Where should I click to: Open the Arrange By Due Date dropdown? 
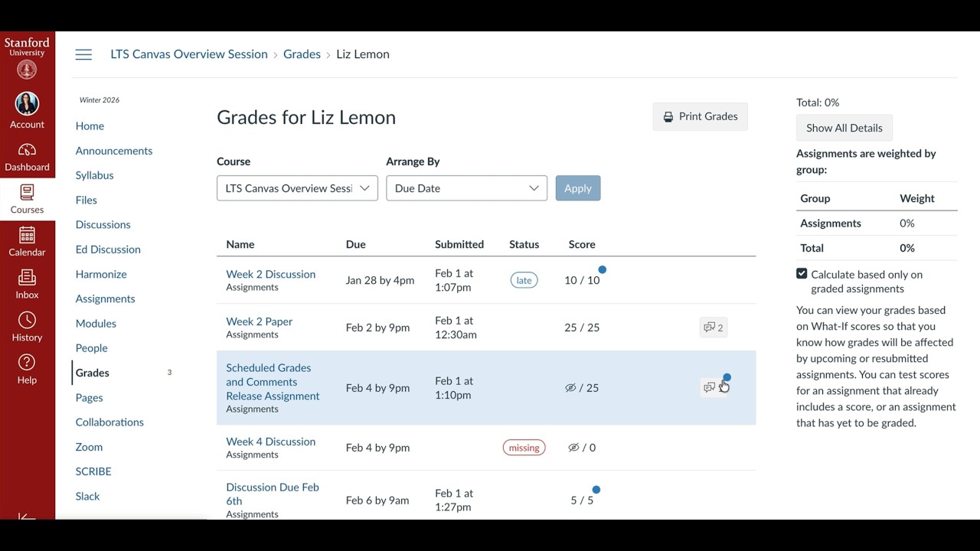pos(466,188)
